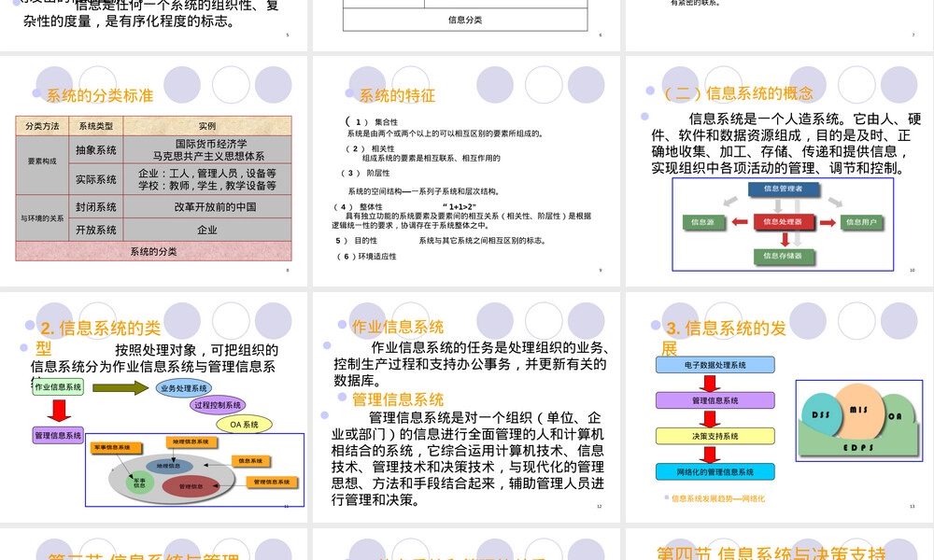Click the MIS circle in the diagram

tap(859, 411)
